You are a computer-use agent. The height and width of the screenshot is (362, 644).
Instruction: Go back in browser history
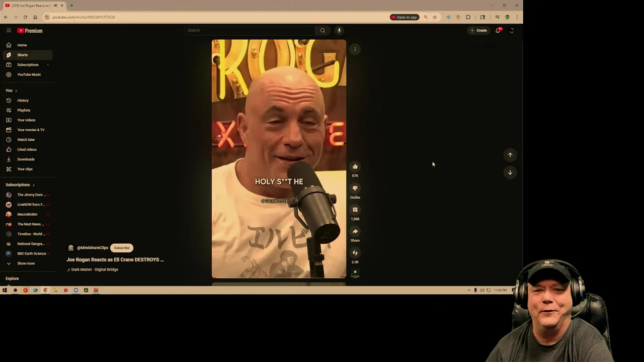click(6, 17)
